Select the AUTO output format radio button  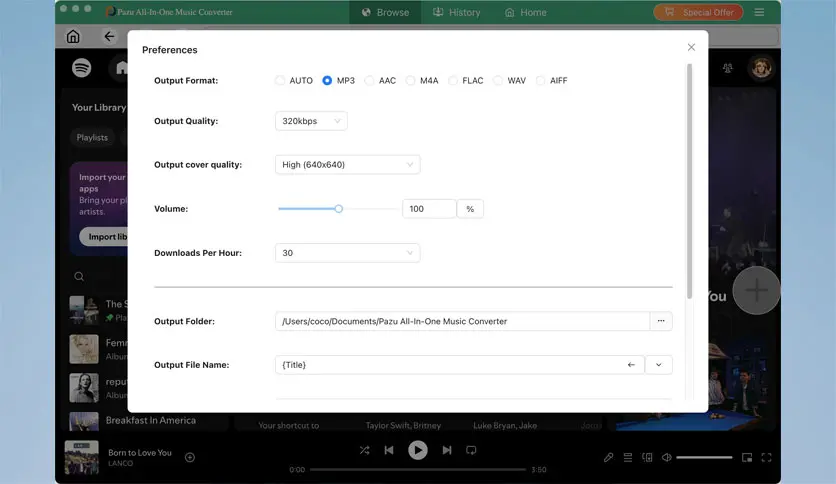[280, 80]
